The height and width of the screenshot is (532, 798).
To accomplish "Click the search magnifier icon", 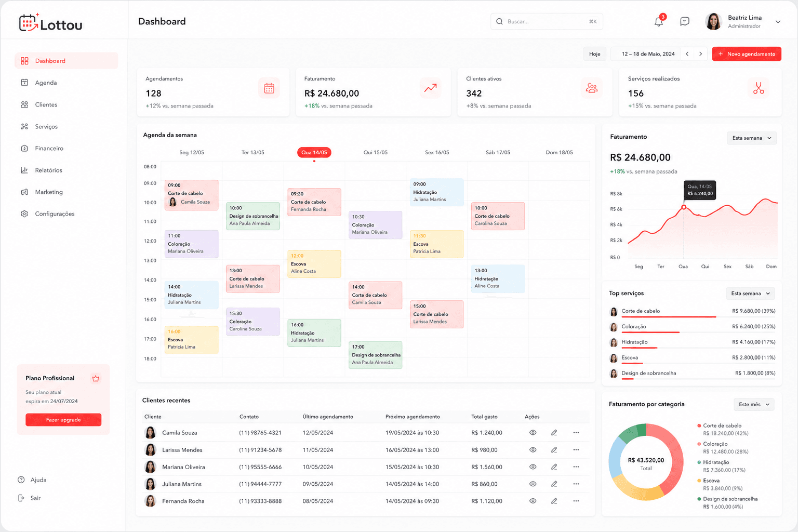I will (x=499, y=21).
